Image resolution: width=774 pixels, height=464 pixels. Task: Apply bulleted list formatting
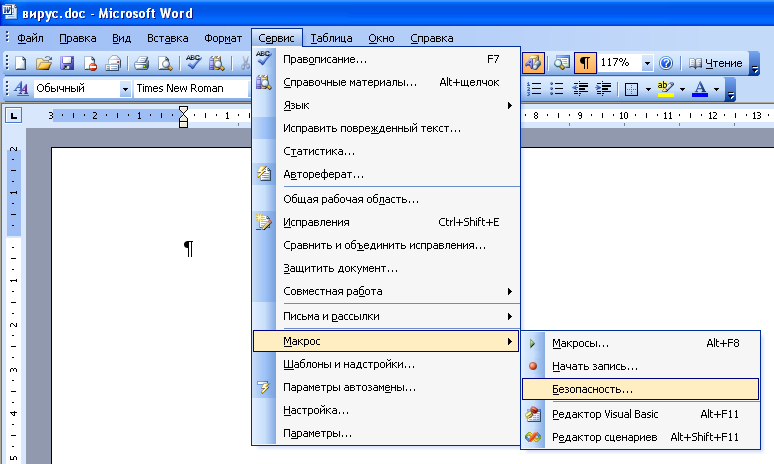pos(556,88)
